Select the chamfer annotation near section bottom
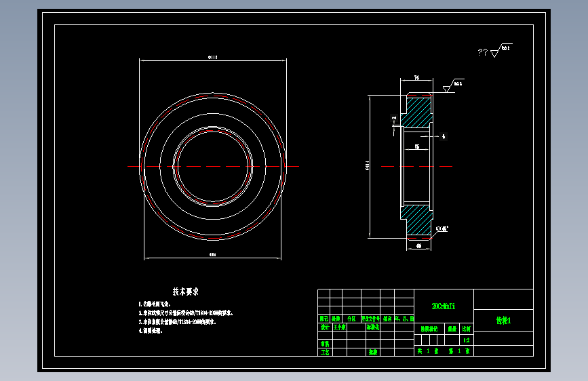This screenshot has height=381, width=588. (x=442, y=228)
